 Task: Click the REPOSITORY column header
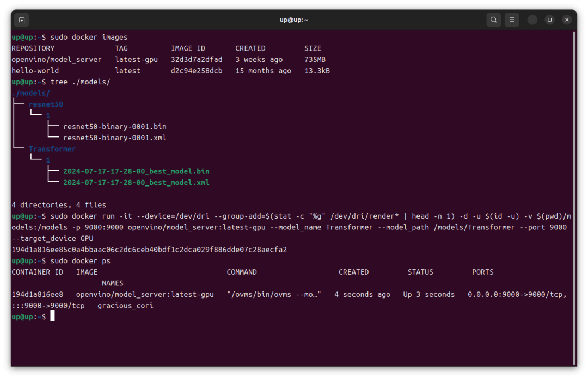pos(33,48)
